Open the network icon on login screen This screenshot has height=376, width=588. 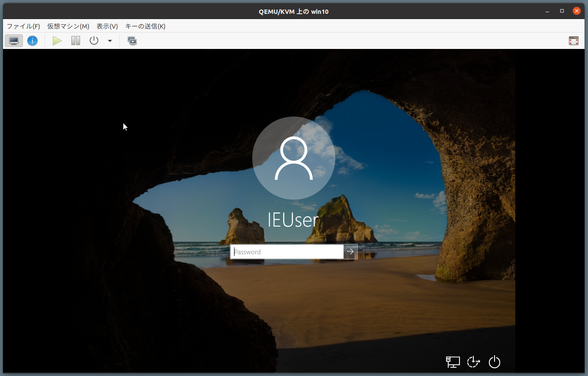point(453,362)
